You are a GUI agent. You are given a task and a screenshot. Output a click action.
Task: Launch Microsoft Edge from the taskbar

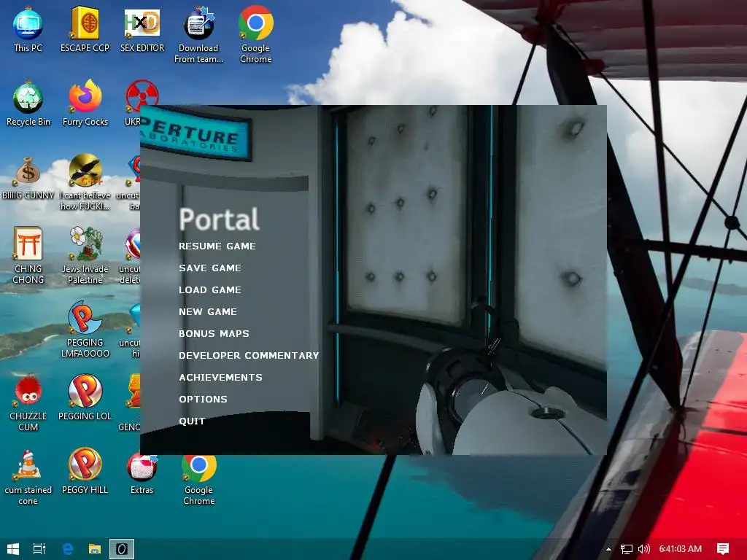tap(68, 549)
